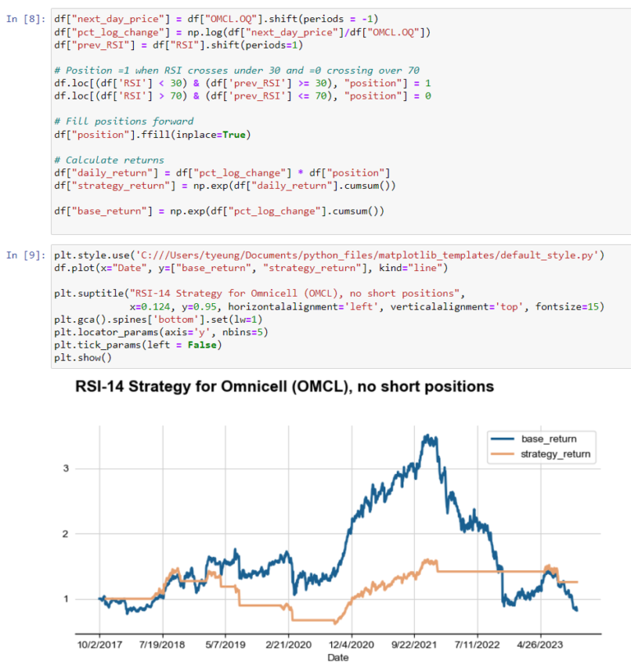Select the base_return legend label
This screenshot has width=631, height=672.
(549, 439)
